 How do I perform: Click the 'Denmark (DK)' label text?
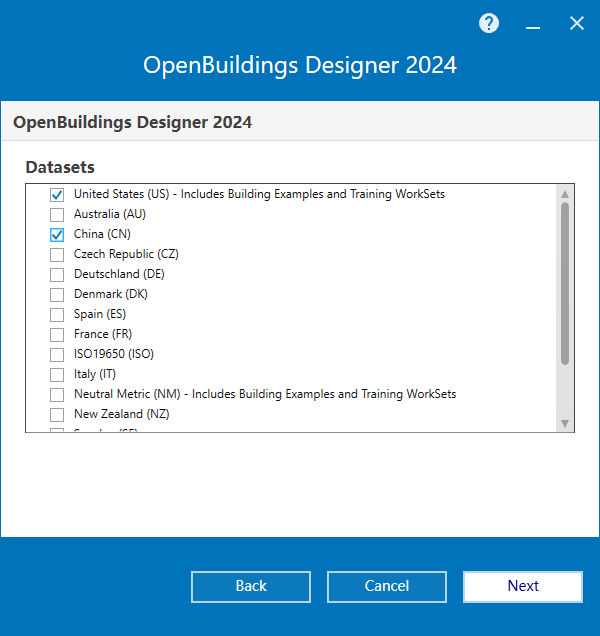[x=111, y=294]
